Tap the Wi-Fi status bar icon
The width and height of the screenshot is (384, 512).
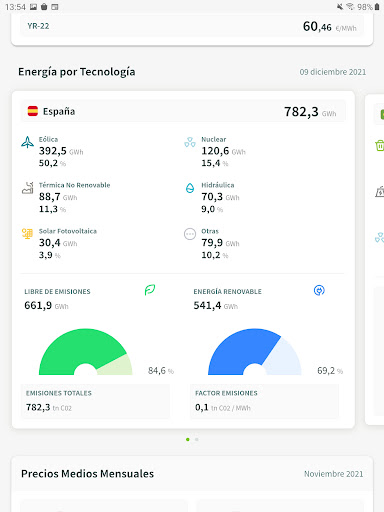point(350,7)
